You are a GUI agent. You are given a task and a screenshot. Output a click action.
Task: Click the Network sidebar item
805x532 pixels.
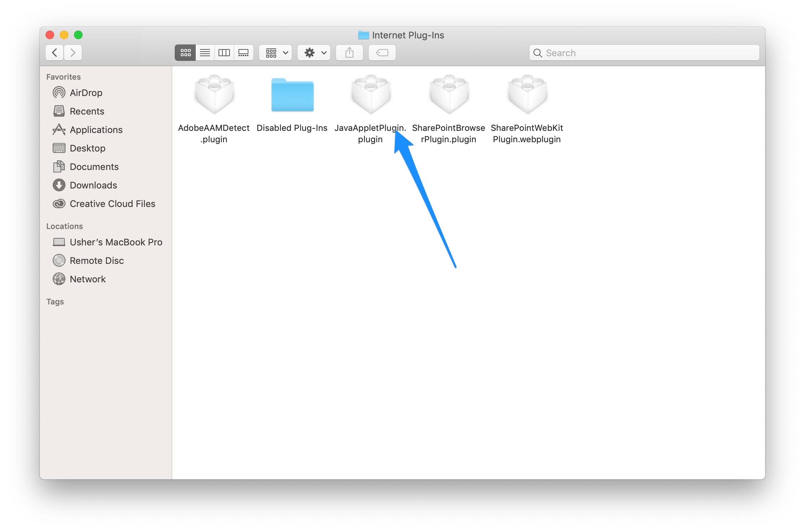(x=88, y=279)
